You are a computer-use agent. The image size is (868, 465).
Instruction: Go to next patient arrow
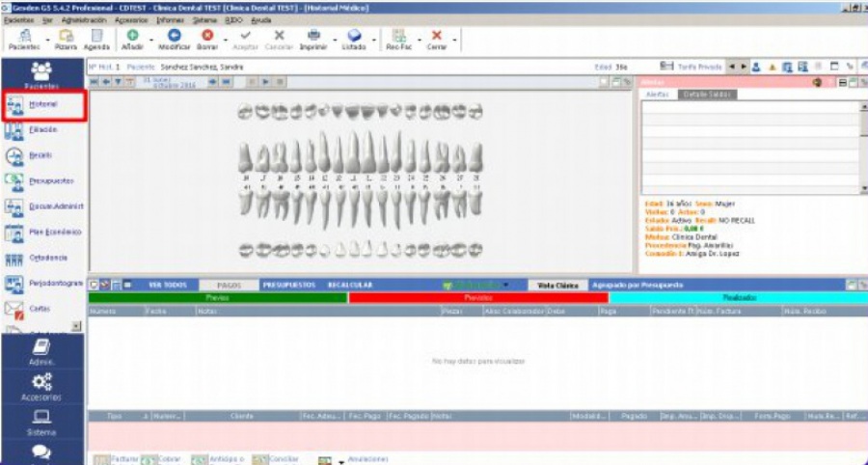pyautogui.click(x=742, y=67)
